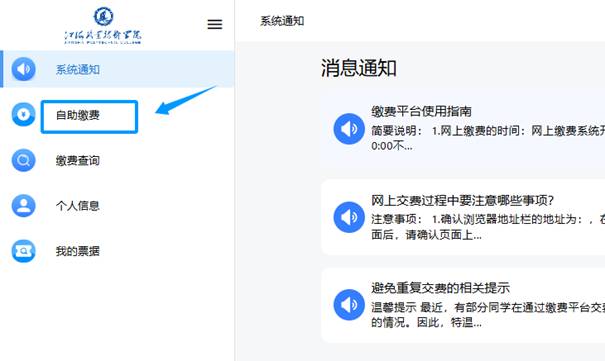Click the 自助缴费 yen coin icon
The width and height of the screenshot is (605, 361).
[x=24, y=115]
